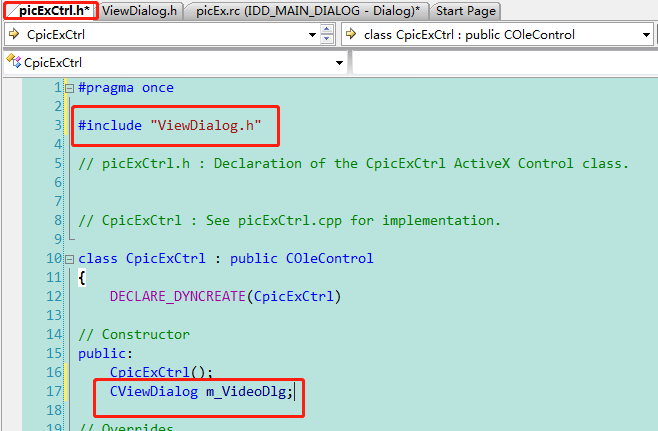Click the "CViewDialog m_VideoDlg;" declaration
This screenshot has height=431, width=658.
[x=201, y=392]
